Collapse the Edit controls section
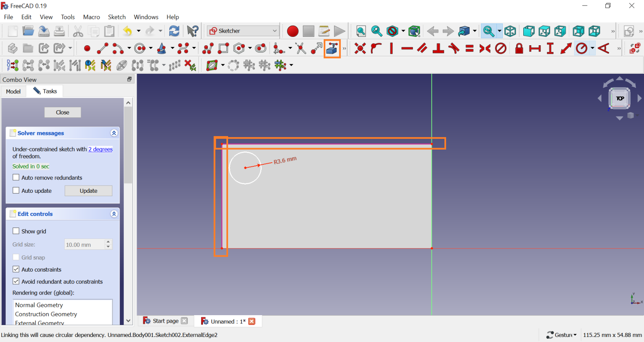The width and height of the screenshot is (644, 342). pyautogui.click(x=114, y=214)
